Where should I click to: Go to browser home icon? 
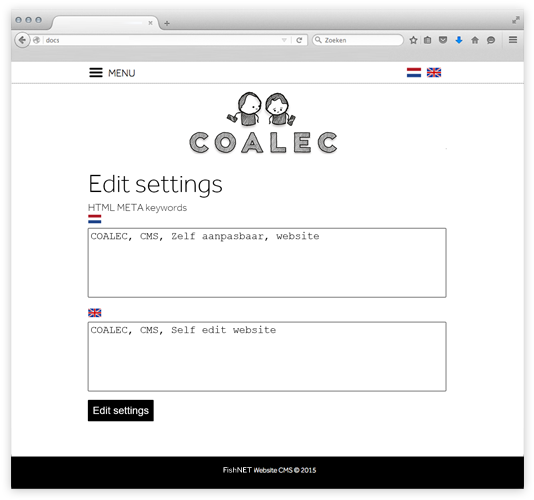pos(475,40)
